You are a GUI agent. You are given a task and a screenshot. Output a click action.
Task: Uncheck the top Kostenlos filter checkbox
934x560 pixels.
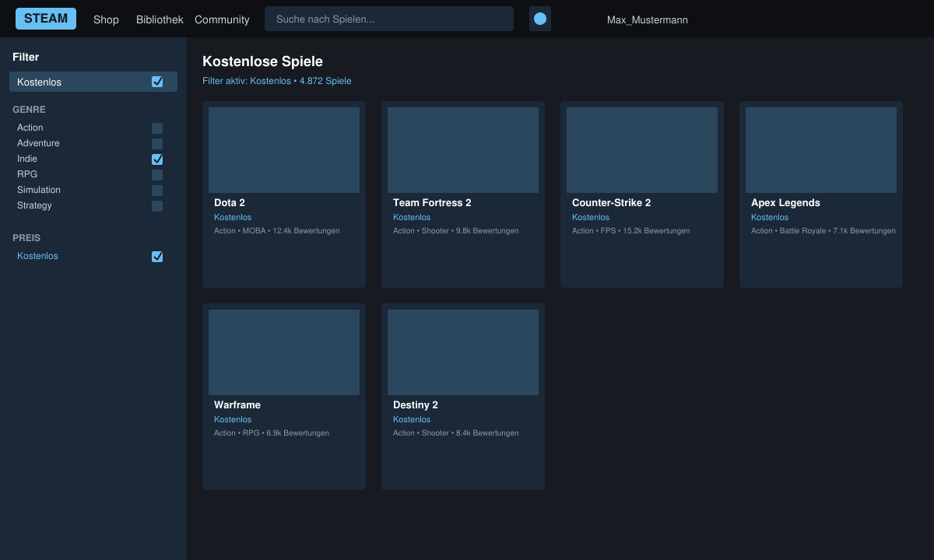pos(157,82)
